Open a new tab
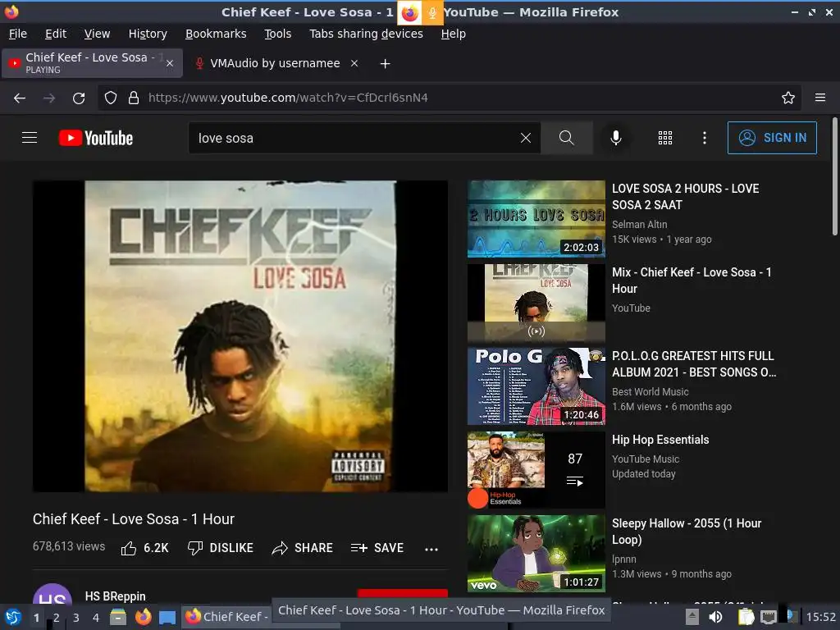840x630 pixels. [385, 64]
